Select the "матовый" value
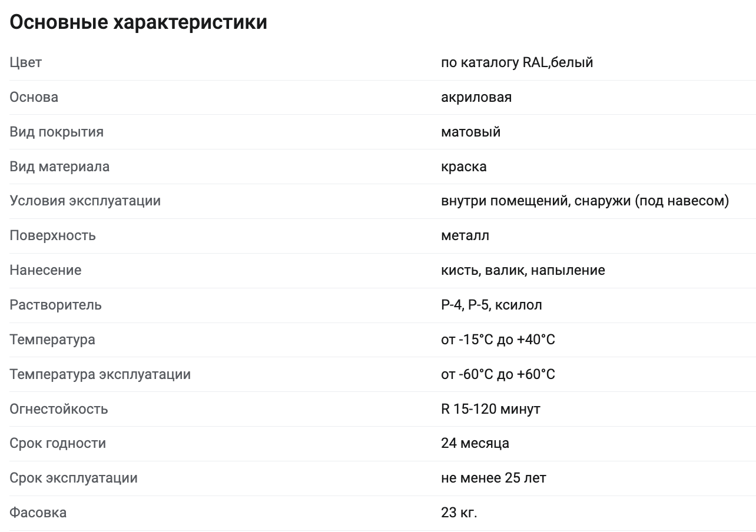The height and width of the screenshot is (532, 756). tap(470, 132)
